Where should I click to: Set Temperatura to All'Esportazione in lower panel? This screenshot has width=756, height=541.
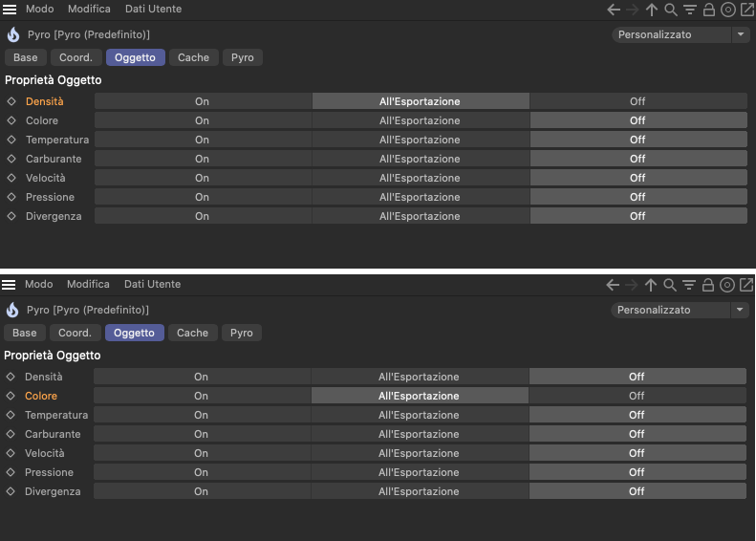click(x=419, y=415)
